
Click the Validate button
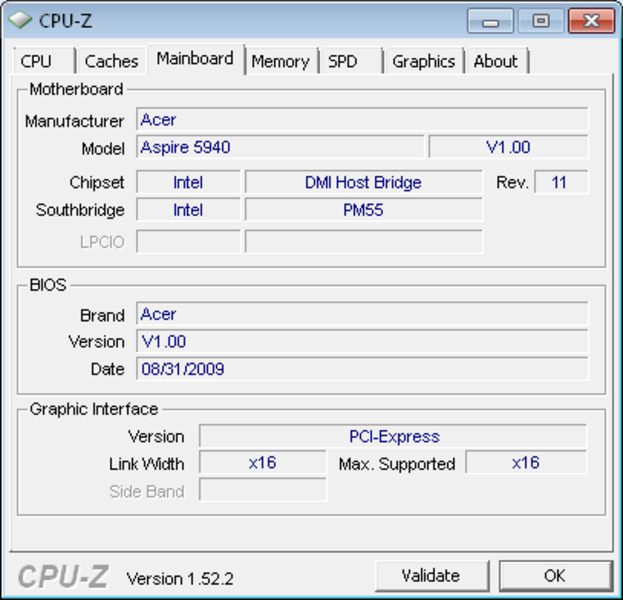coord(431,575)
